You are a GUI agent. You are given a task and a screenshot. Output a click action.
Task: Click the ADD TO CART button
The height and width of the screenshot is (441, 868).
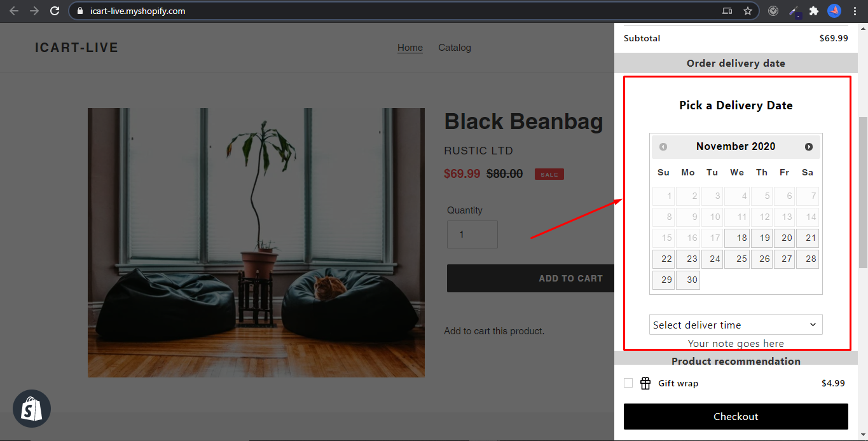pyautogui.click(x=530, y=278)
